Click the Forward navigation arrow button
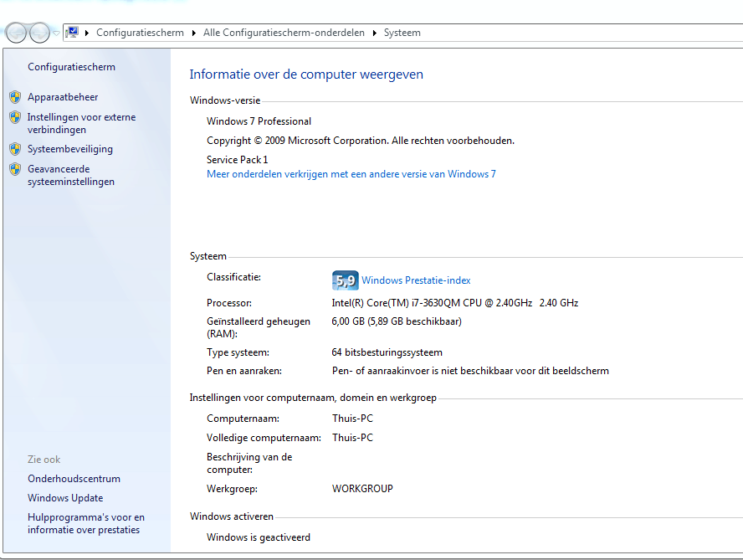The image size is (743, 560). coord(40,33)
